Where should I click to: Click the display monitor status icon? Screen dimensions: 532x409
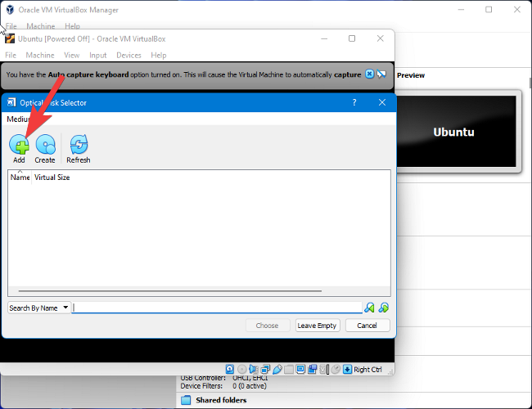[300, 369]
